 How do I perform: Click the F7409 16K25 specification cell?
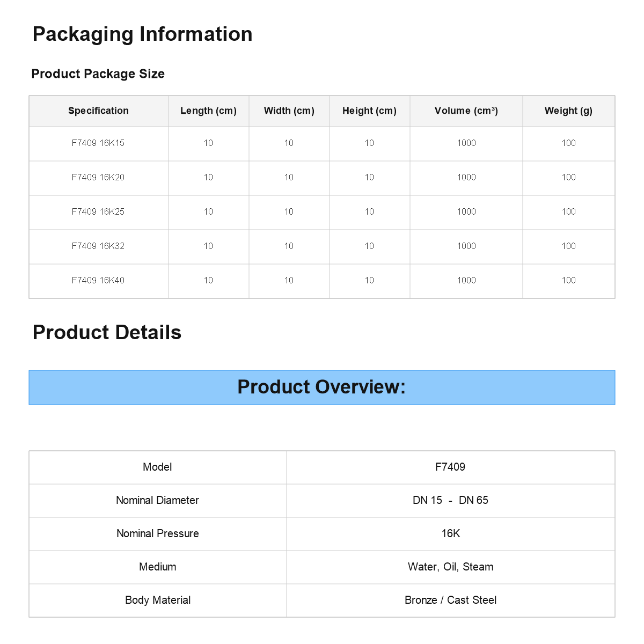click(x=99, y=212)
